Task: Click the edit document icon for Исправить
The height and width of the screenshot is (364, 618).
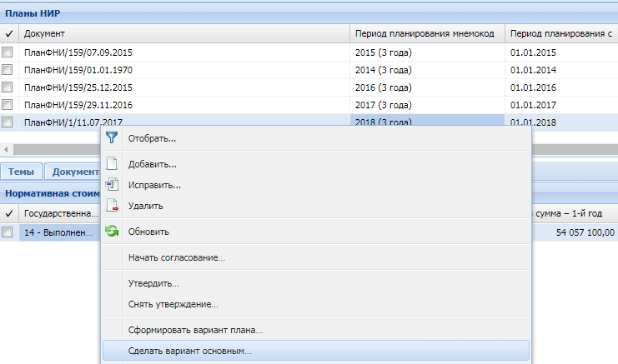Action: (x=112, y=184)
